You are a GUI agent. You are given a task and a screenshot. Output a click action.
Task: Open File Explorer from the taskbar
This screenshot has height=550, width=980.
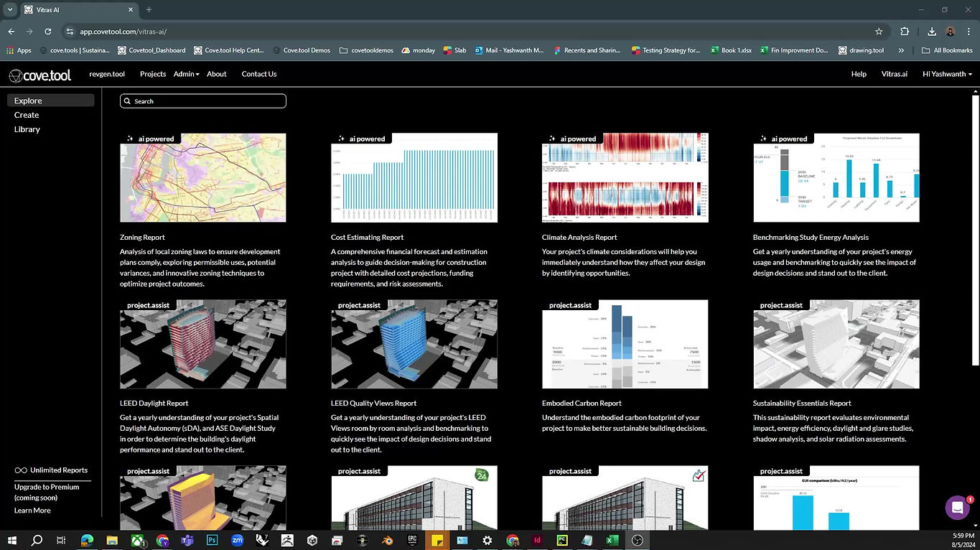pyautogui.click(x=112, y=540)
